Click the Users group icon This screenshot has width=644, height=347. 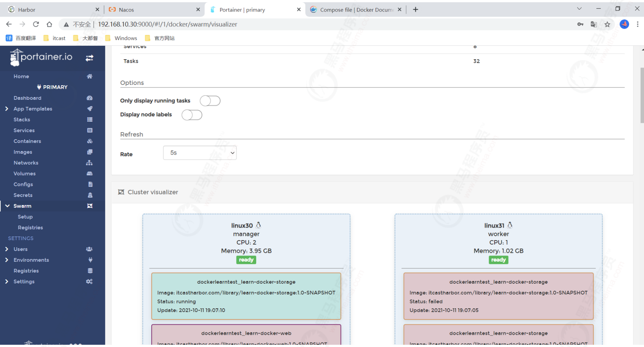89,249
